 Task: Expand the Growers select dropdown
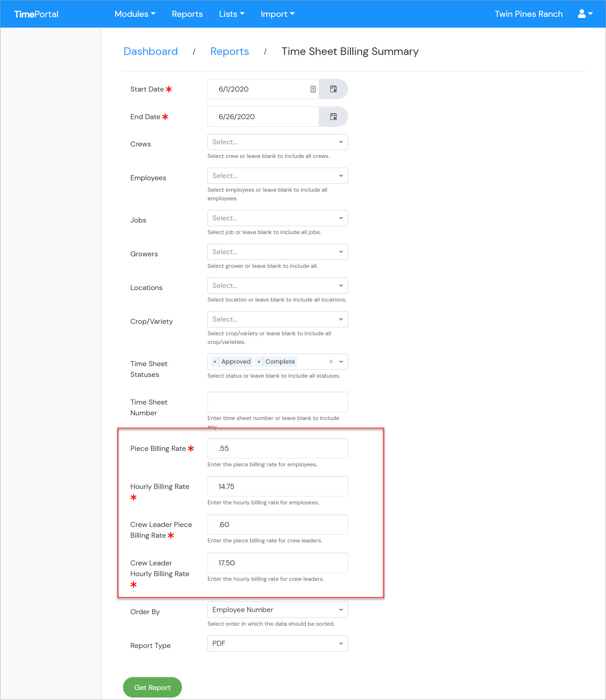point(277,252)
